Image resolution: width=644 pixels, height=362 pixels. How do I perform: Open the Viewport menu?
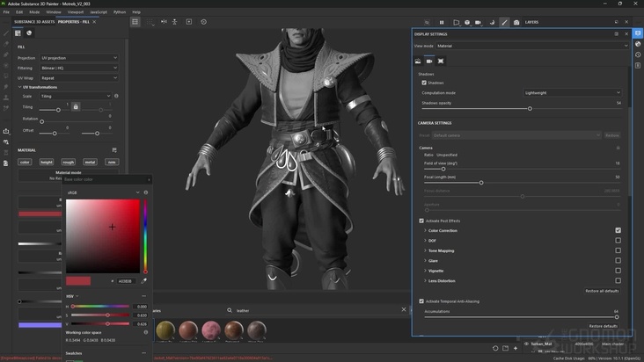[76, 12]
